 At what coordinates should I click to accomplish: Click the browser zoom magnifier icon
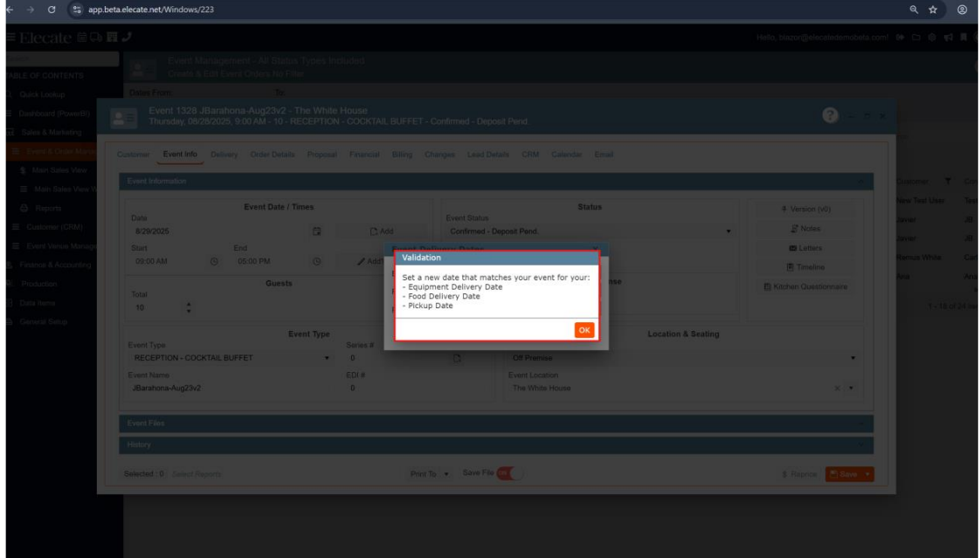(914, 10)
